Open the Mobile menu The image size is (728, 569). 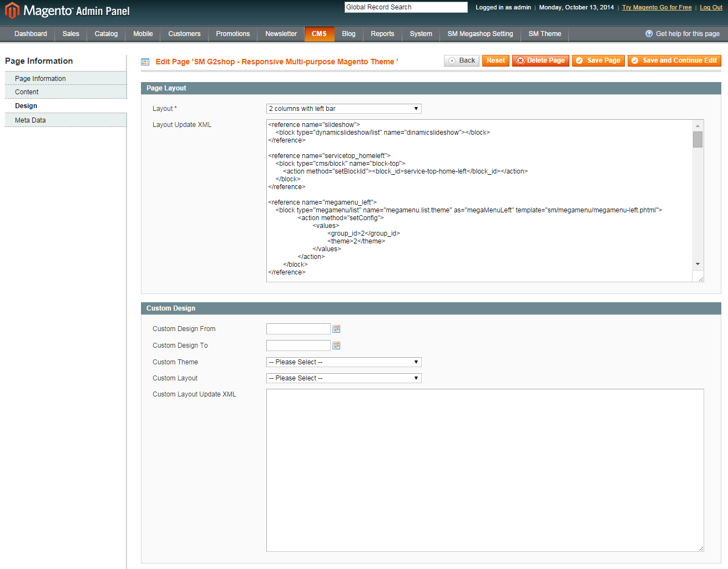(143, 34)
